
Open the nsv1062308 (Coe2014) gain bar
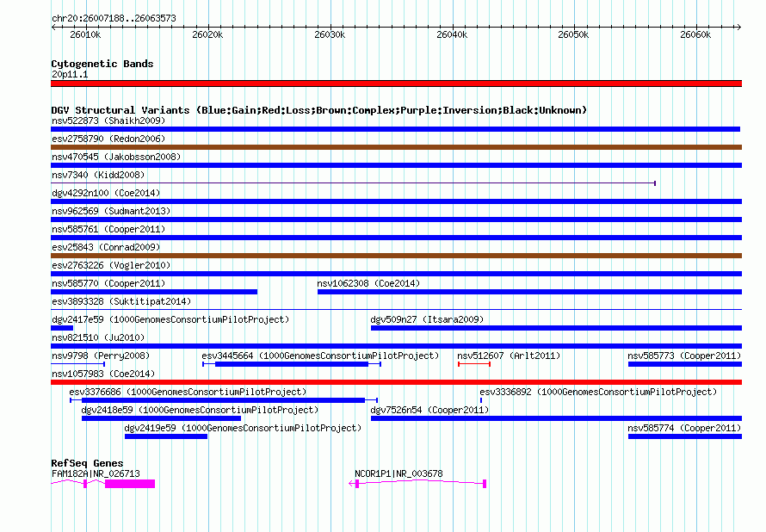point(529,292)
